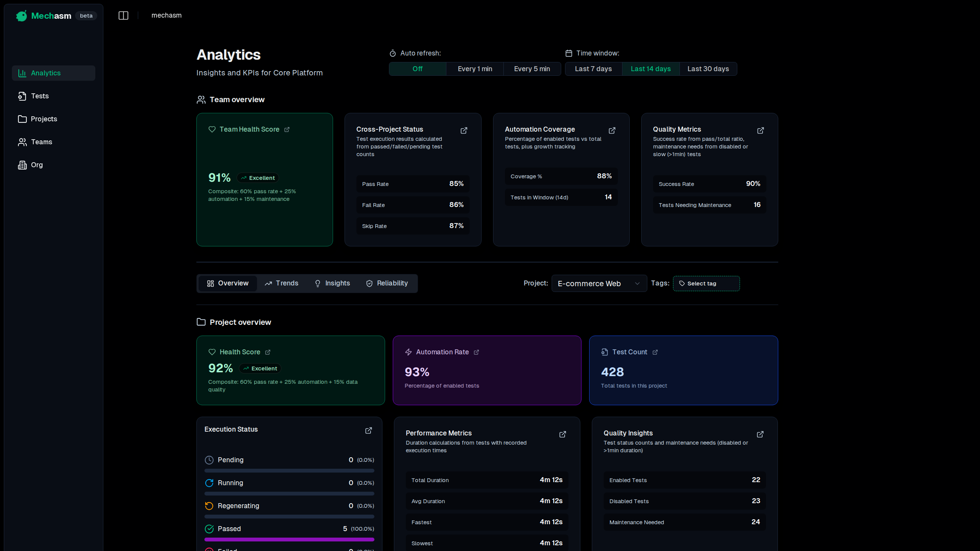This screenshot has height=551, width=980.
Task: Open the Execution Status expand icon
Action: (x=368, y=430)
